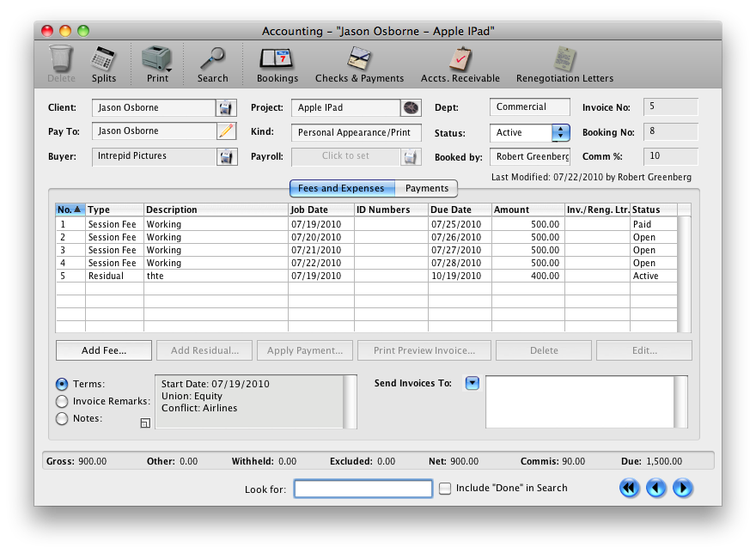756x553 pixels.
Task: Click the Due: 1,500.00 total in status bar
Action: coord(651,461)
